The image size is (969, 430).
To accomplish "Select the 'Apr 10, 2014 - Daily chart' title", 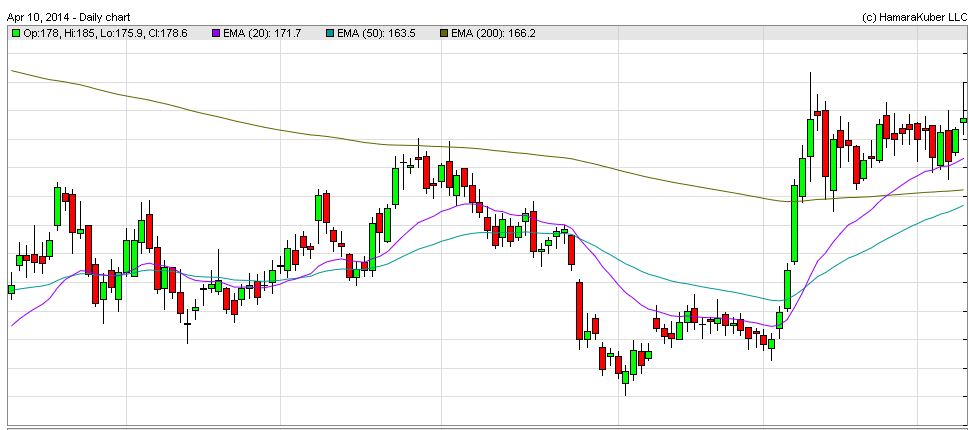I will (69, 17).
